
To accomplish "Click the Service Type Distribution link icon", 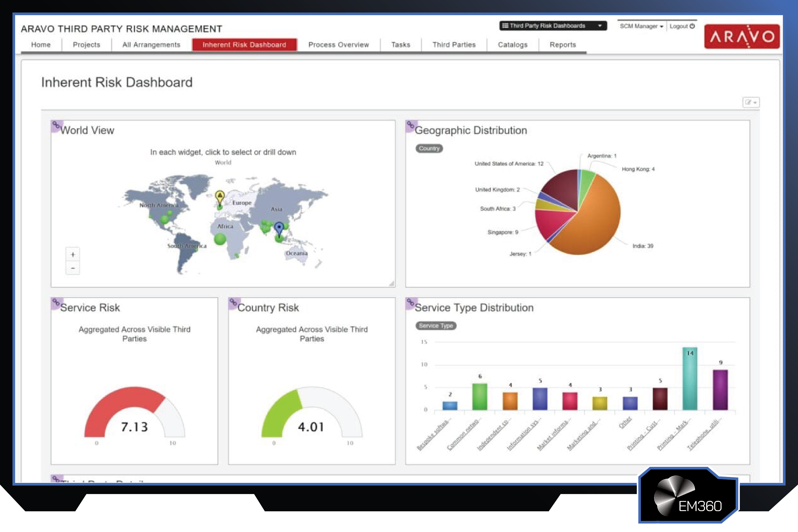I will coord(410,302).
